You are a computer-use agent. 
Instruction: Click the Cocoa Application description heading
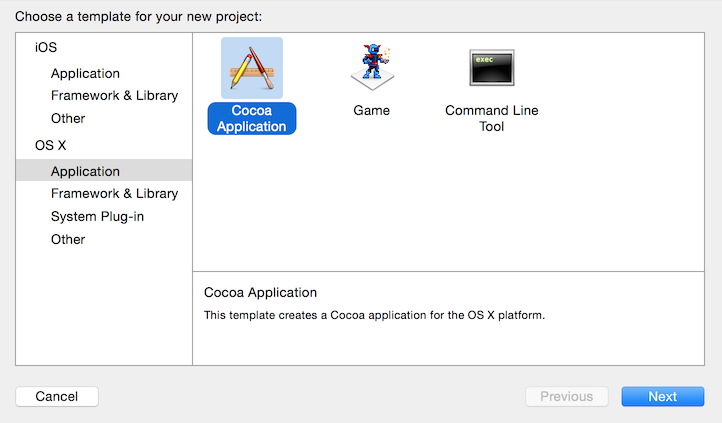tap(260, 293)
